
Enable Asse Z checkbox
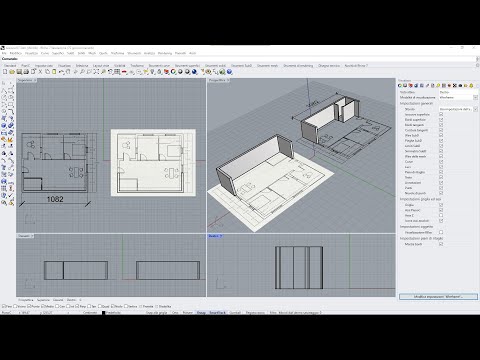tap(441, 215)
